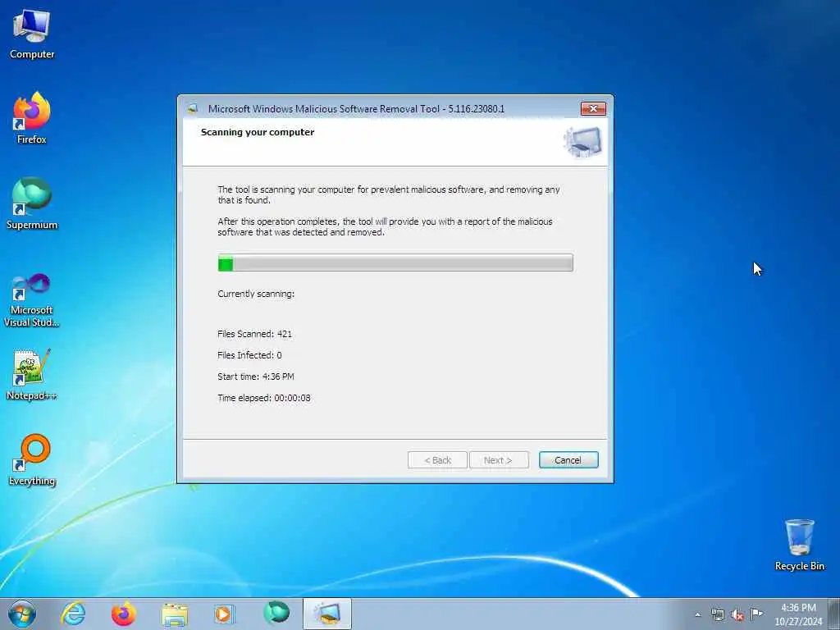Click the 'Currently scanning:' label
The image size is (840, 630).
coord(256,294)
